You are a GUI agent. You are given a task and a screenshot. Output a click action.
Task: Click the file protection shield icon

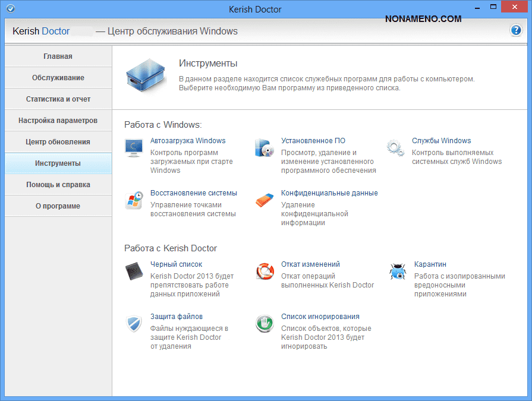134,324
